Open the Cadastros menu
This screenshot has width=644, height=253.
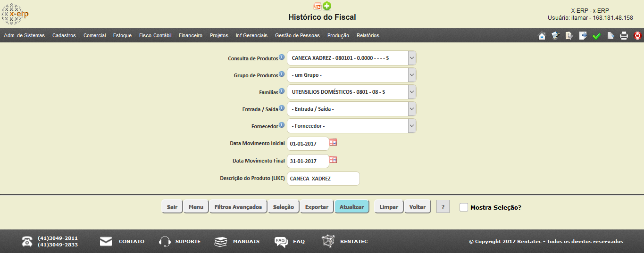coord(64,35)
